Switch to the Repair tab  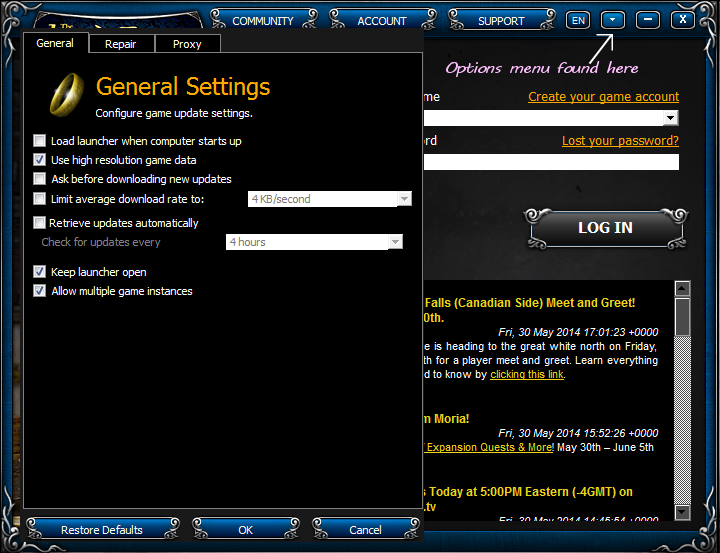pyautogui.click(x=121, y=44)
